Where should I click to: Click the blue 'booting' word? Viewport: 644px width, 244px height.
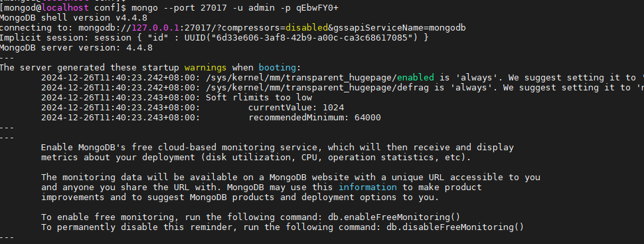[x=278, y=67]
